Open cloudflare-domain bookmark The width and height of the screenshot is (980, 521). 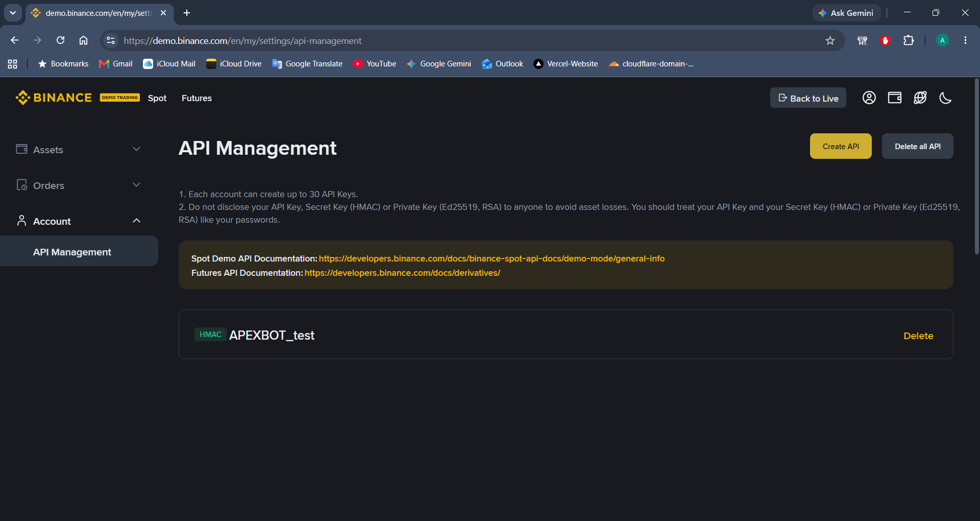point(651,64)
